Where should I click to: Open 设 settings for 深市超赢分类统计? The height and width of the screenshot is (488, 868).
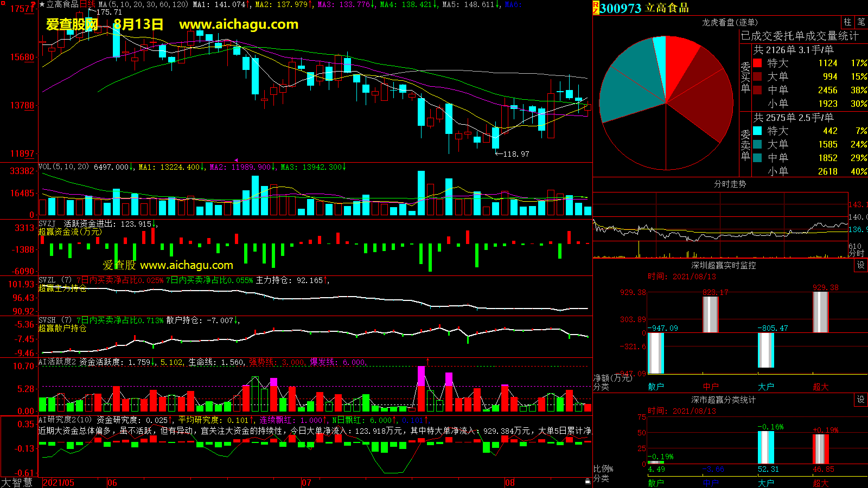(860, 400)
